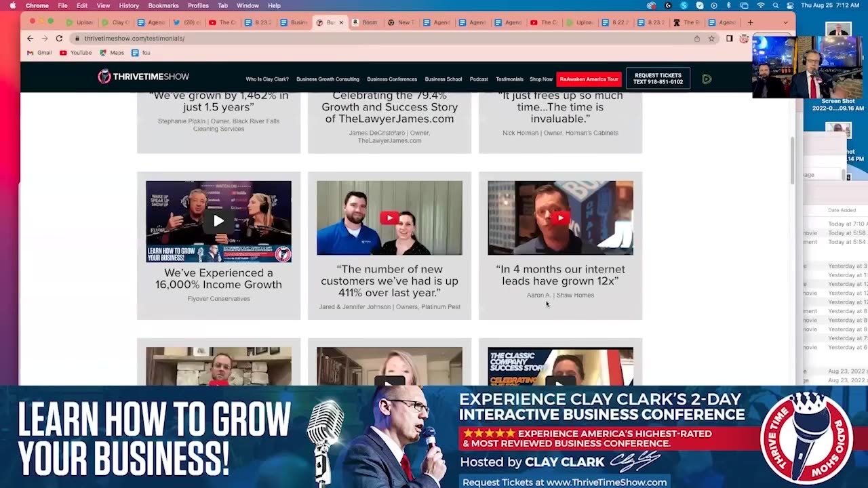Click the internet leads grown 12x quote
The height and width of the screenshot is (488, 868).
[560, 274]
